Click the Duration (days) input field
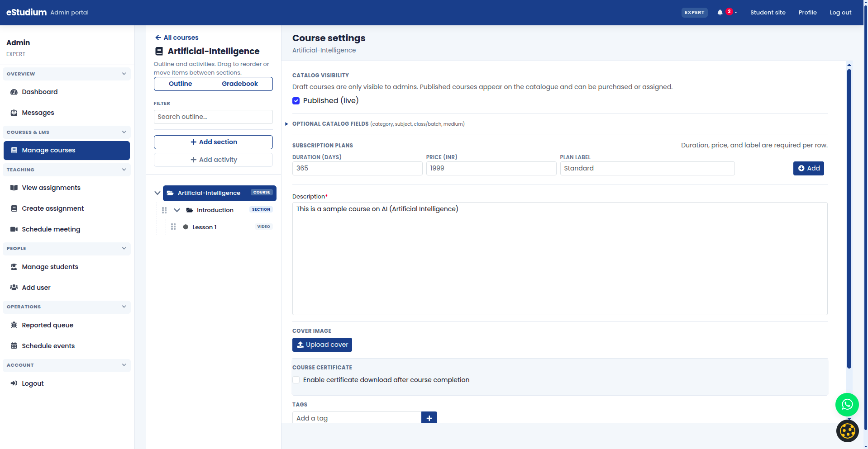868x449 pixels. pyautogui.click(x=358, y=168)
